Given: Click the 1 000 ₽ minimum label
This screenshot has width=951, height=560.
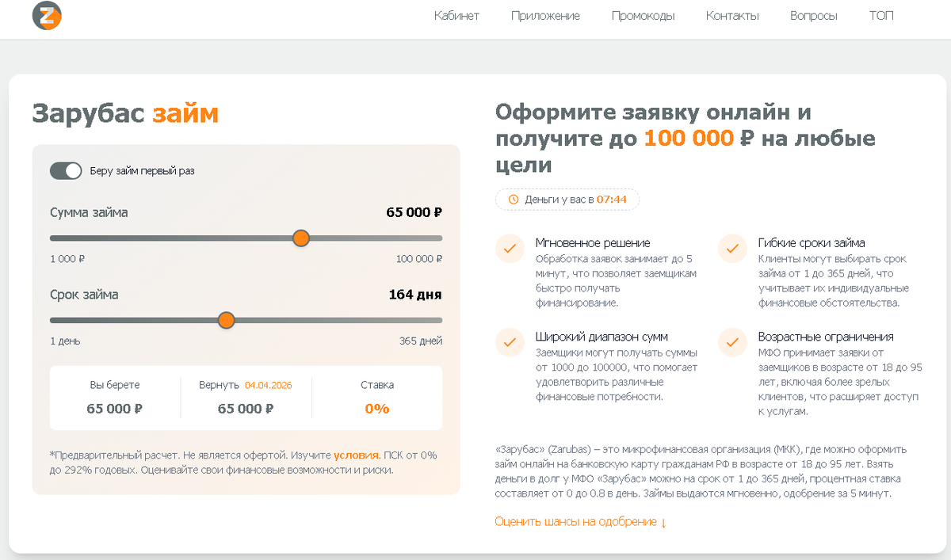Looking at the screenshot, I should tap(67, 259).
